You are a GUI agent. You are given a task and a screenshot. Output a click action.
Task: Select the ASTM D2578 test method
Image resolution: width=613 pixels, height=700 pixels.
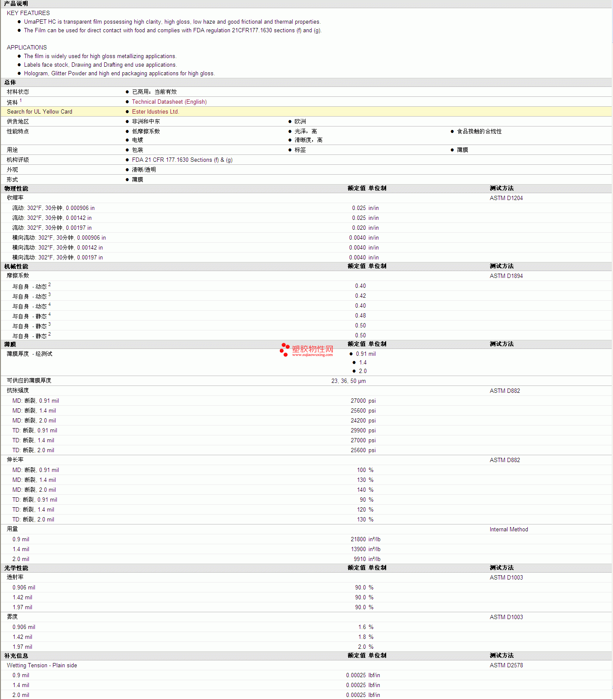pos(506,666)
